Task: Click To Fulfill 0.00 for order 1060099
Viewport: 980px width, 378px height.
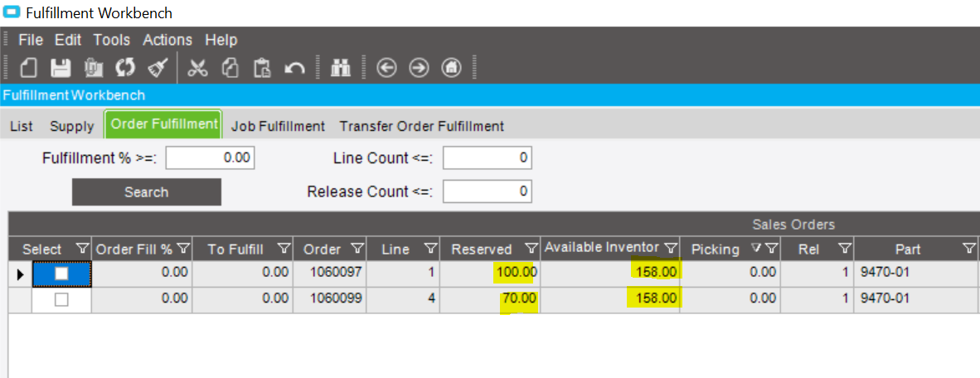Action: pyautogui.click(x=243, y=300)
